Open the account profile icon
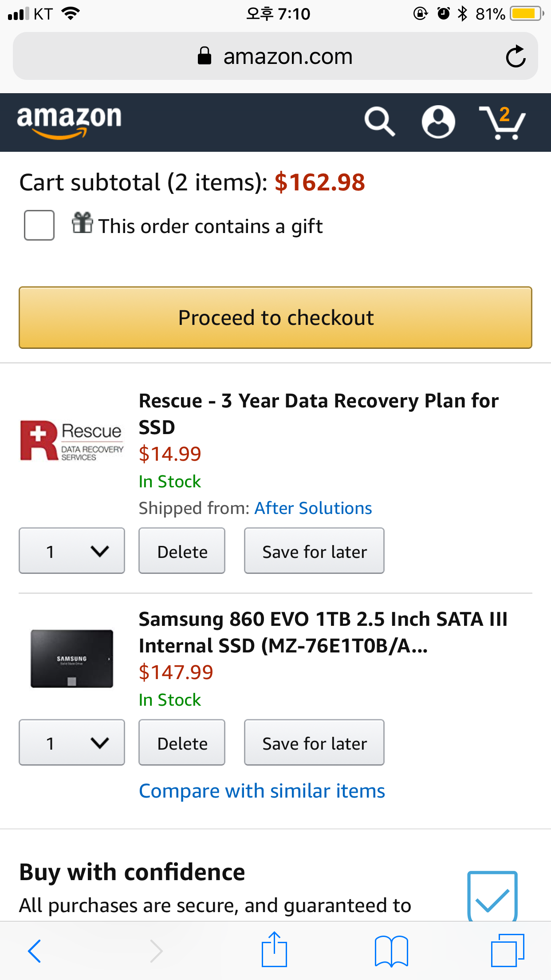 click(x=438, y=122)
